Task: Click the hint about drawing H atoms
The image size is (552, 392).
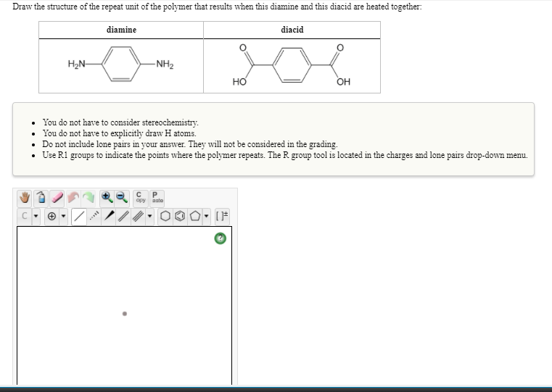Action: pyautogui.click(x=120, y=133)
